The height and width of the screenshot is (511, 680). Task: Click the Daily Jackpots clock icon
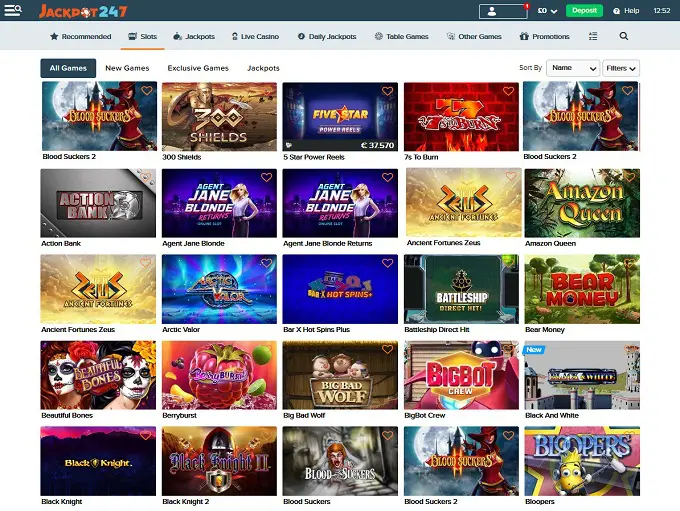[x=301, y=36]
